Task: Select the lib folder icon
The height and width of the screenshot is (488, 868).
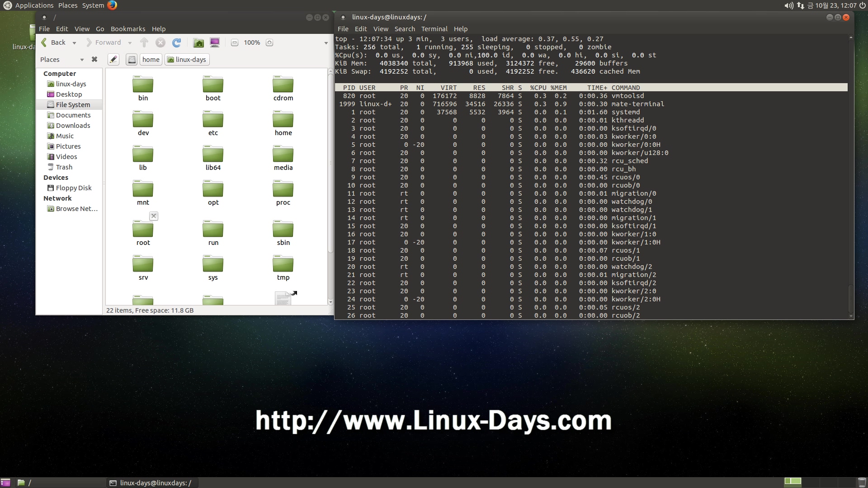Action: [x=143, y=154]
